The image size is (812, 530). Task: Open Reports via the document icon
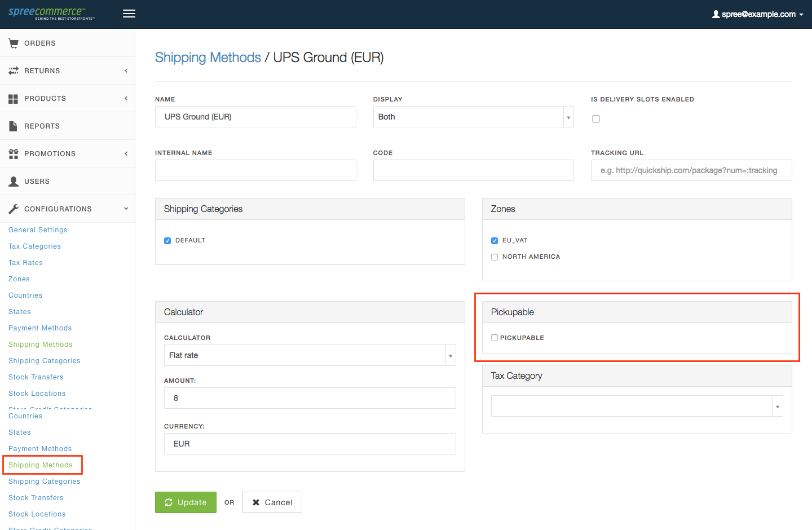point(14,126)
